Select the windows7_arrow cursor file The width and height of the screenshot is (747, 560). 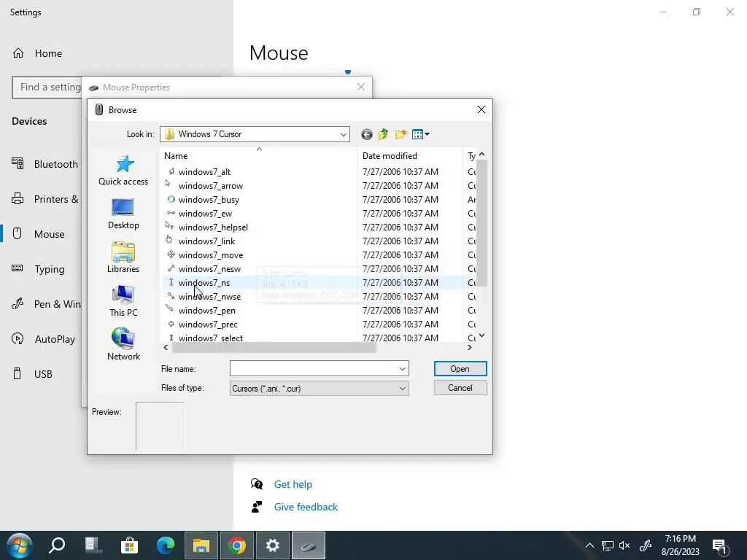click(x=211, y=186)
